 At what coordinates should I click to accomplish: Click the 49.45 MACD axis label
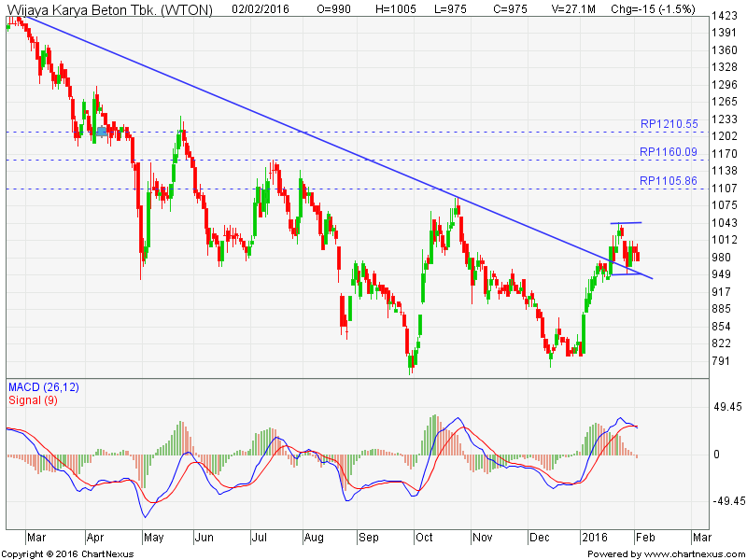point(726,407)
